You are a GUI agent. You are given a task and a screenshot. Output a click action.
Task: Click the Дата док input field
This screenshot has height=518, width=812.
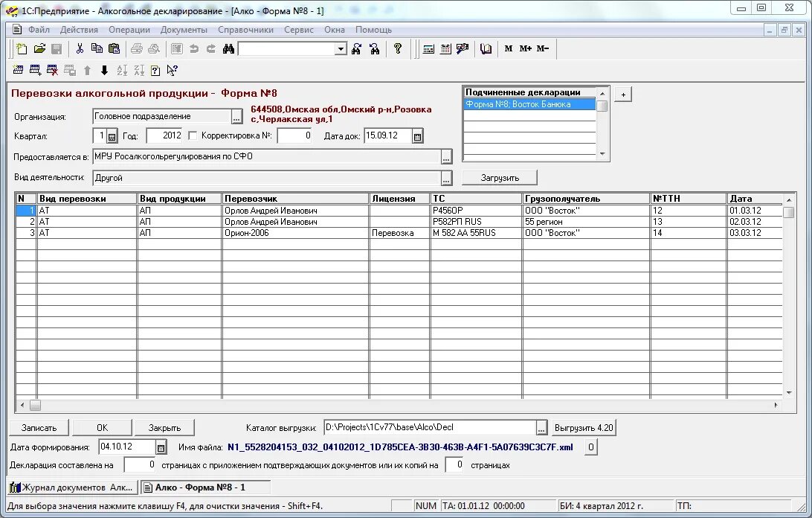point(388,136)
